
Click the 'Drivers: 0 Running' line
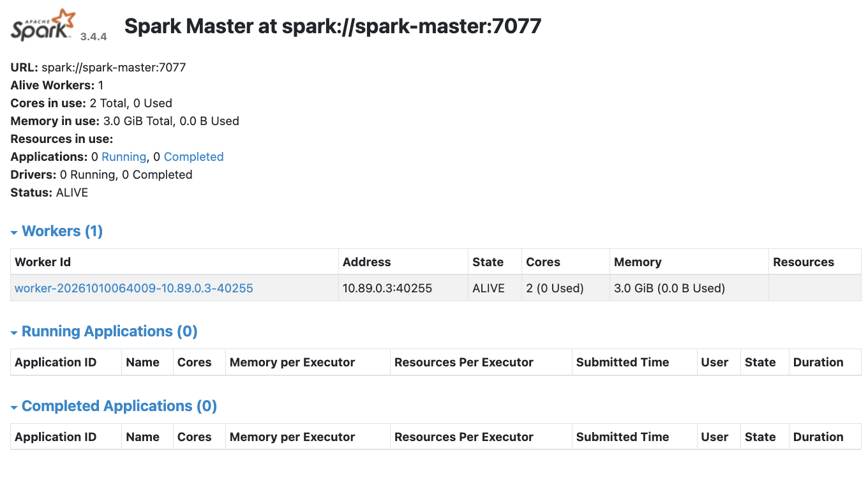101,175
